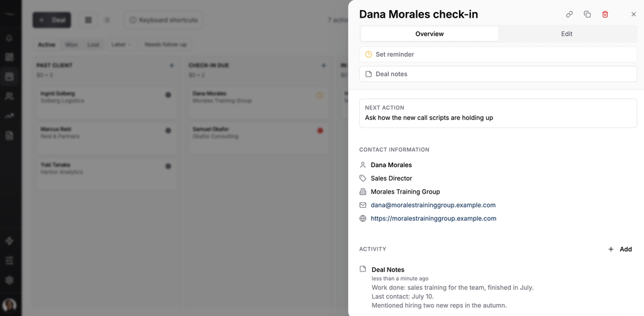This screenshot has height=316, width=644.
Task: Copy the deal link with the chain icon
Action: (569, 14)
